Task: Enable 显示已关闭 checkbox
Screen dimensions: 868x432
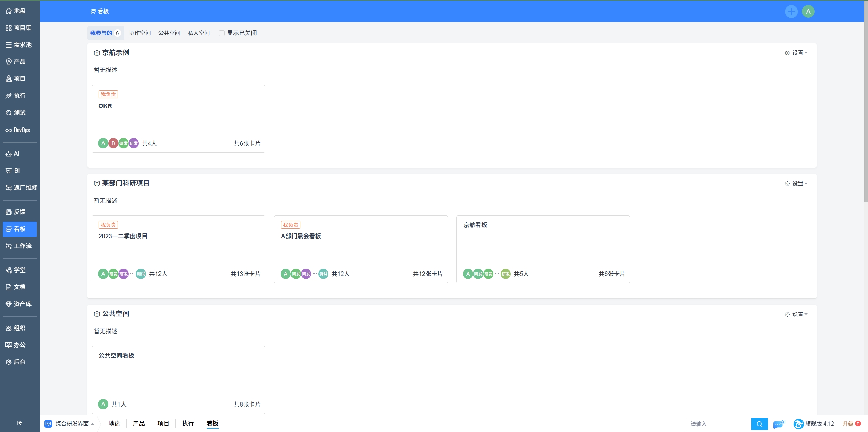Action: click(222, 33)
